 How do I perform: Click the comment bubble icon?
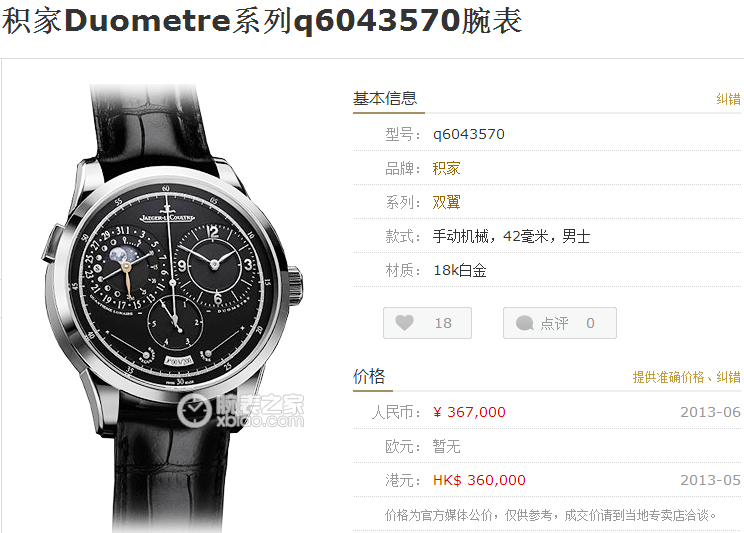coord(524,323)
